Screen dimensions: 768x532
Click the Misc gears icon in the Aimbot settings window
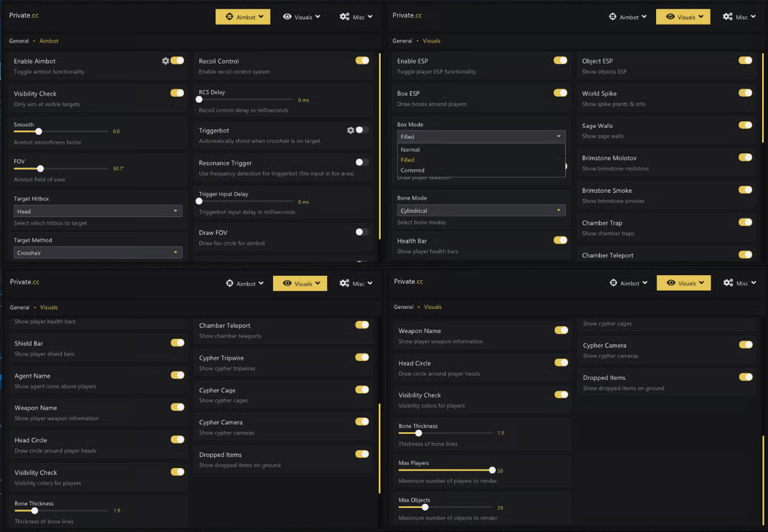coord(344,17)
